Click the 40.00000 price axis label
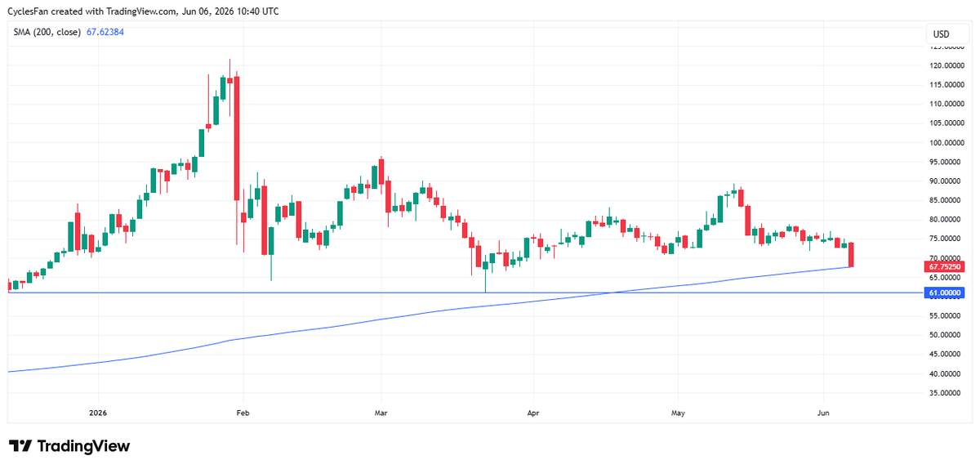980x469 pixels. [x=946, y=373]
